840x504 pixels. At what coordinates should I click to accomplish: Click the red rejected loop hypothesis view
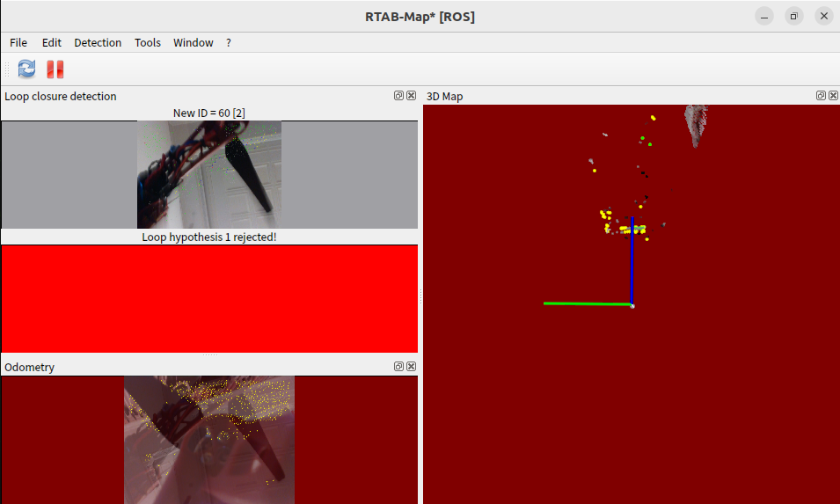click(209, 299)
